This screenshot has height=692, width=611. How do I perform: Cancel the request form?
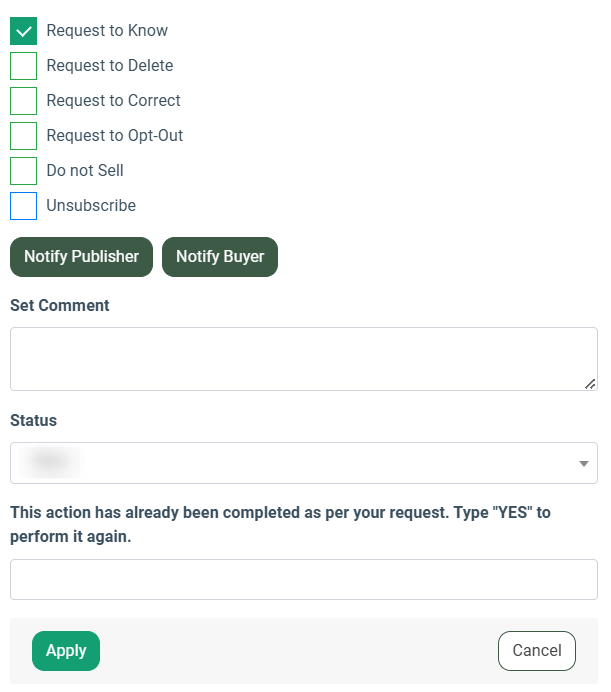pos(536,651)
